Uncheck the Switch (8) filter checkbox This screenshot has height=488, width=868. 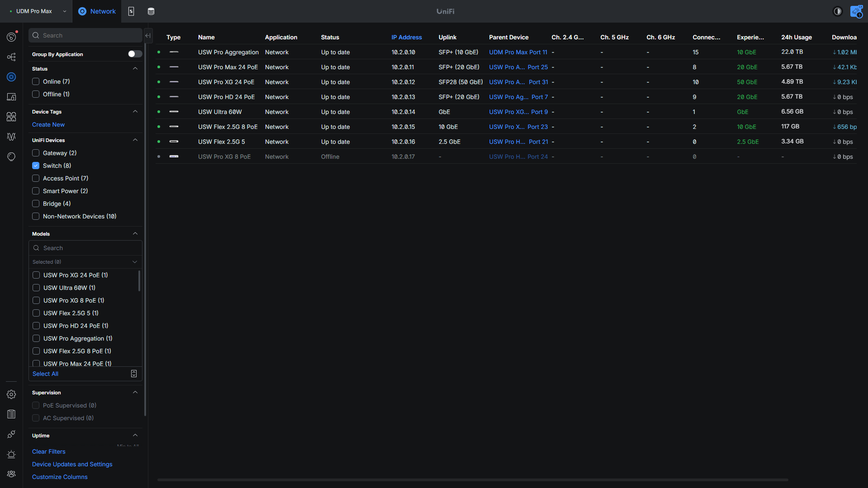36,166
